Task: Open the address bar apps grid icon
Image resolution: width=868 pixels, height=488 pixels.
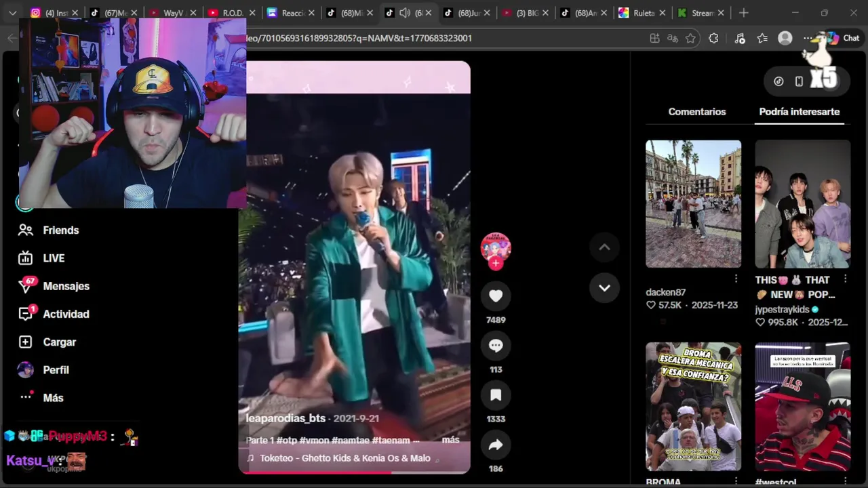Action: [654, 39]
